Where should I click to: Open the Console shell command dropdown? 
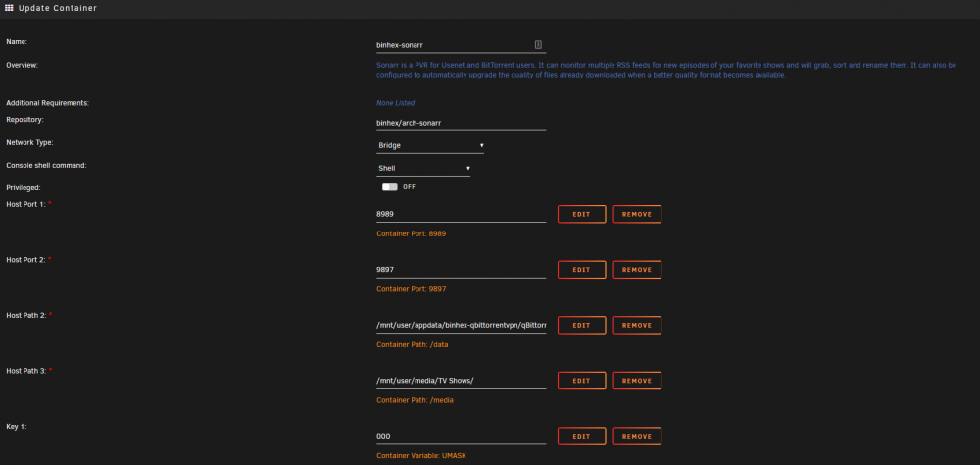click(x=423, y=168)
